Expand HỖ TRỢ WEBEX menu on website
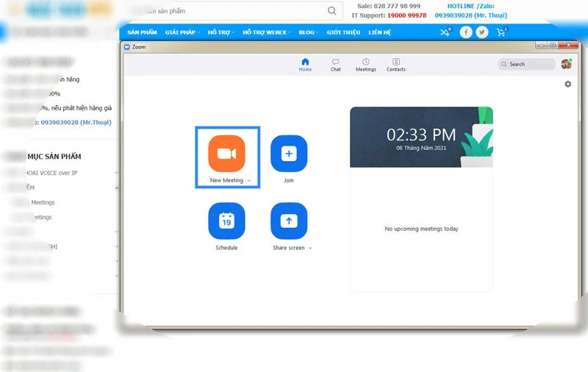Screen dimensions: 588x372 (x=267, y=32)
